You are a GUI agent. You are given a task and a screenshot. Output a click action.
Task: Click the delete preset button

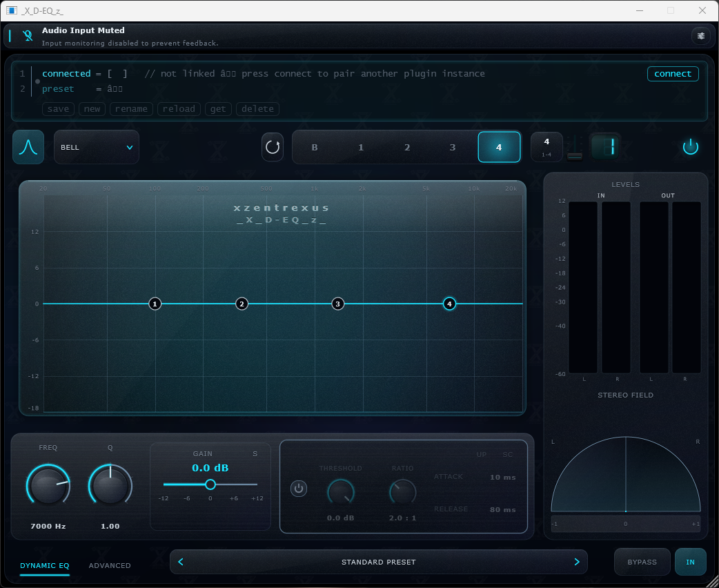click(257, 109)
